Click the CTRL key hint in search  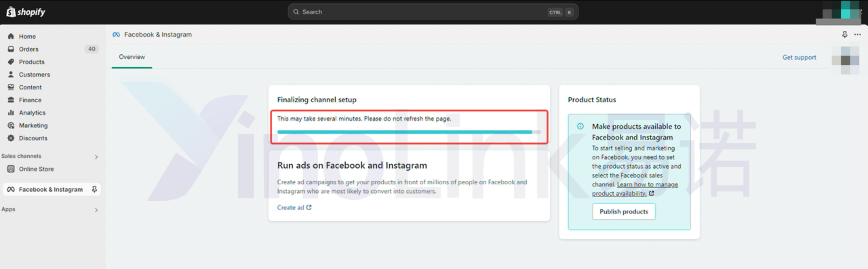555,12
